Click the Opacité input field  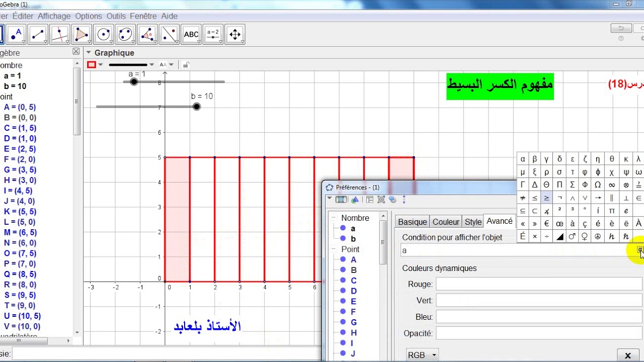539,333
